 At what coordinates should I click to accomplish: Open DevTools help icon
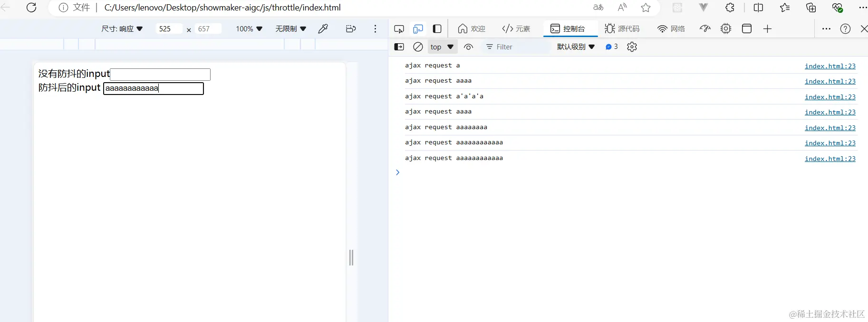point(845,29)
